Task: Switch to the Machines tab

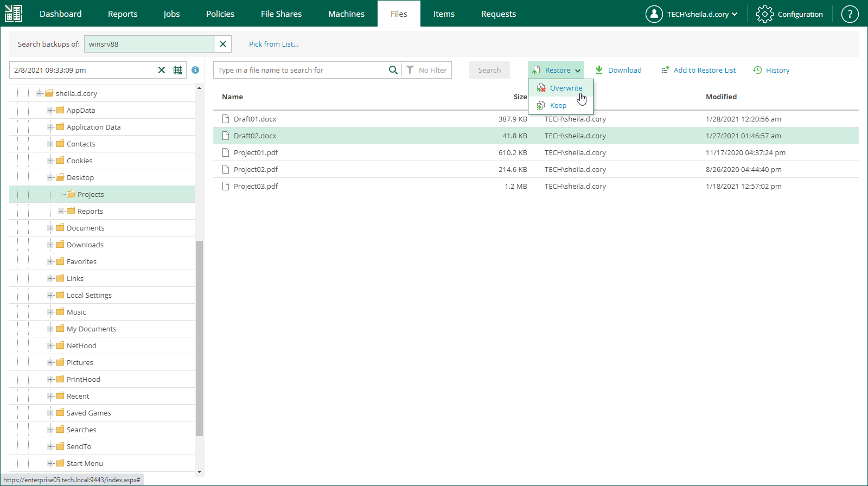Action: click(346, 14)
